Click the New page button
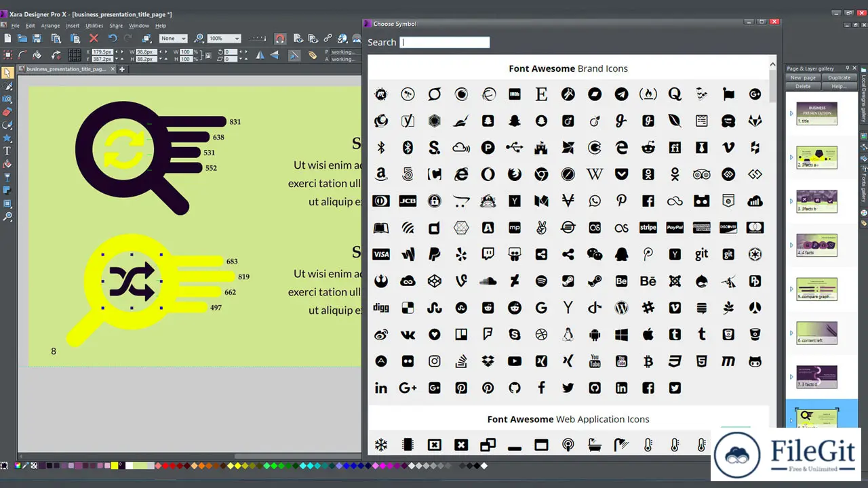The image size is (868, 488). click(803, 78)
